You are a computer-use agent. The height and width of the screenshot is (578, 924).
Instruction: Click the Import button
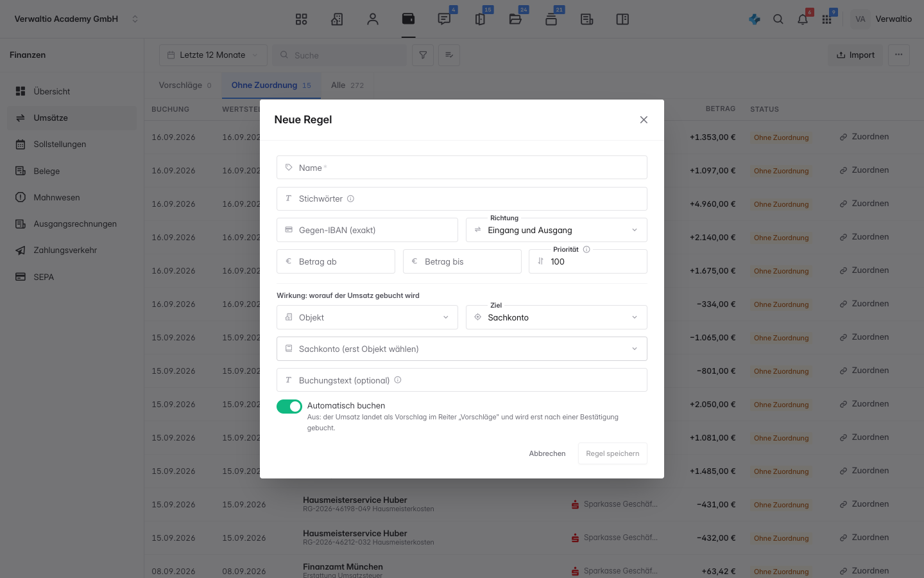pos(855,55)
